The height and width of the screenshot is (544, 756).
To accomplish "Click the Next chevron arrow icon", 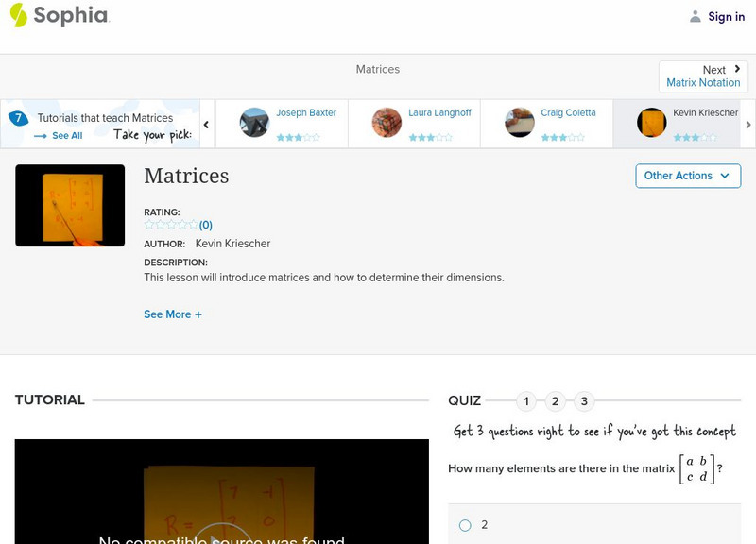I will pyautogui.click(x=737, y=69).
